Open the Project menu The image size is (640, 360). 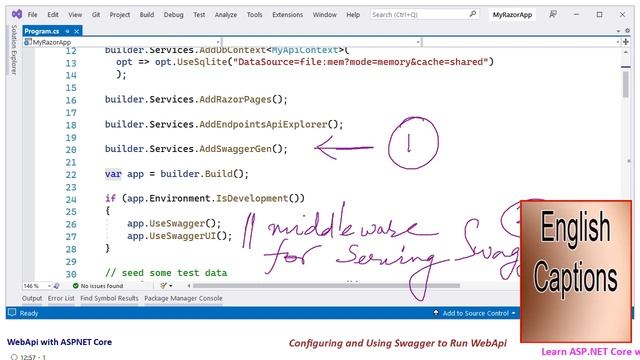point(120,15)
